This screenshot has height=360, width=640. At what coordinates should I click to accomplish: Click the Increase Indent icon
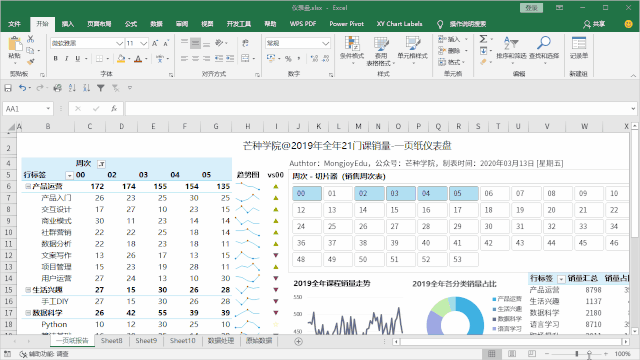point(230,59)
